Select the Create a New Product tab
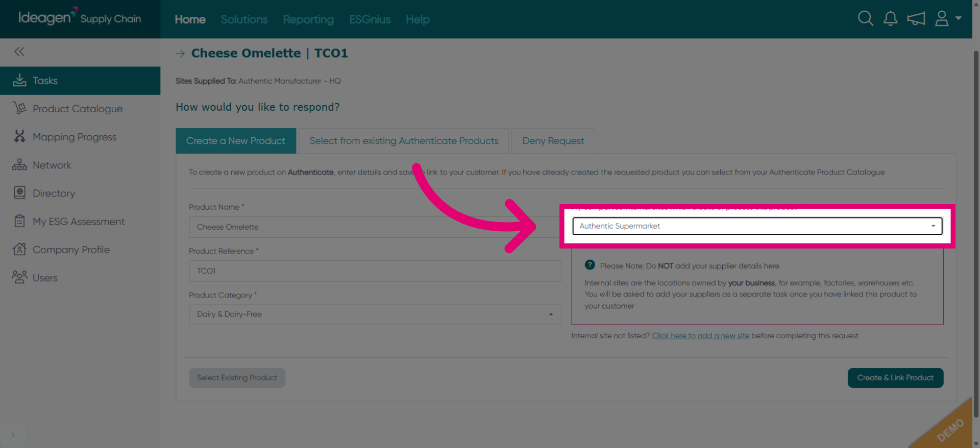The width and height of the screenshot is (980, 448). point(236,141)
